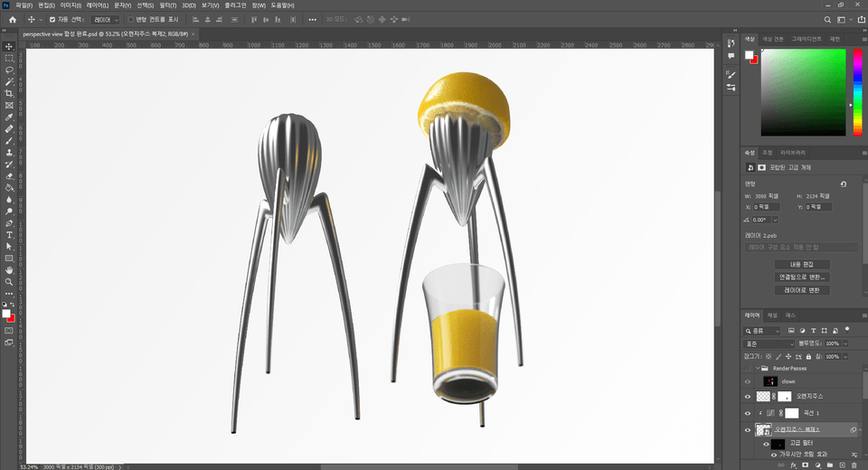Click the delete layer trash icon
This screenshot has height=470, width=868.
[x=854, y=465]
